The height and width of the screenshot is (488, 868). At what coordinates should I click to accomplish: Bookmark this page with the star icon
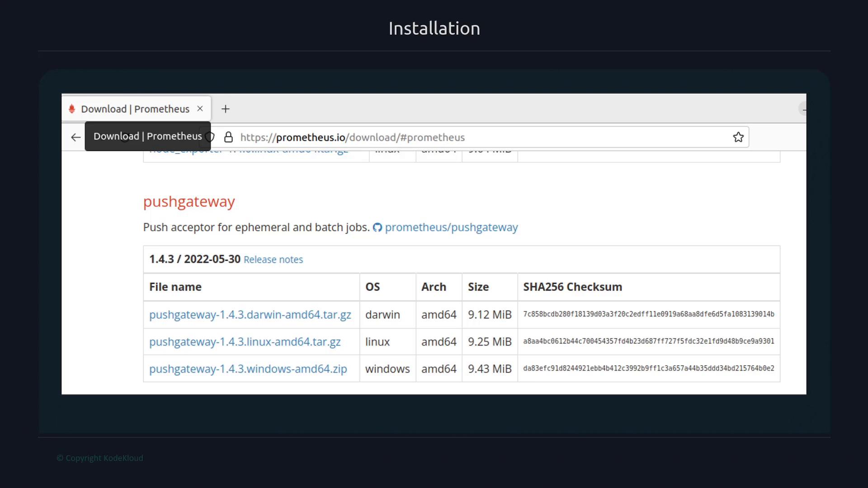(738, 137)
